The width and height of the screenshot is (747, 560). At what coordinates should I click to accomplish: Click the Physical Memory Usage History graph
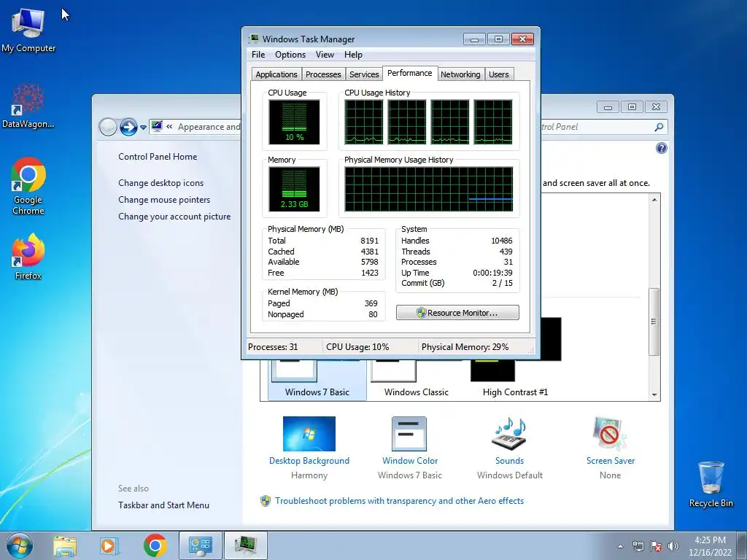(x=429, y=189)
